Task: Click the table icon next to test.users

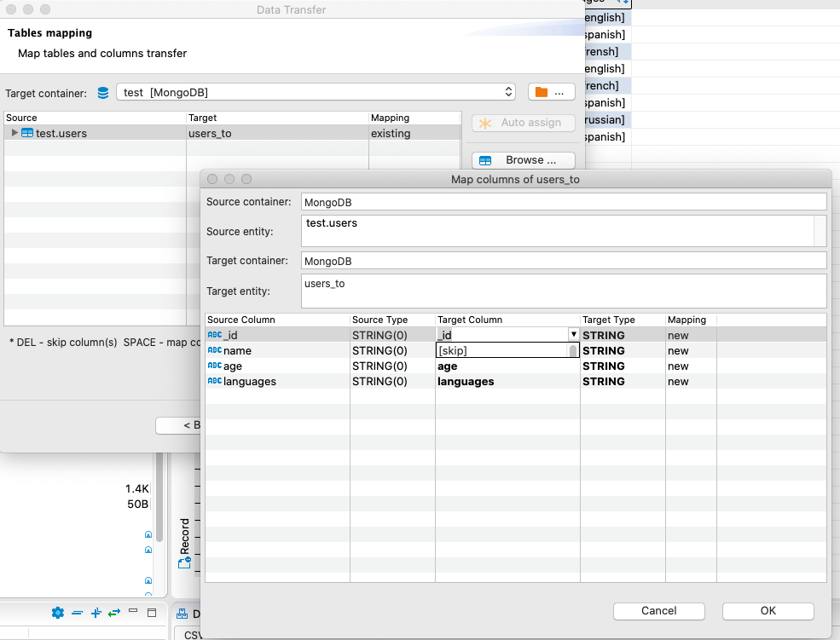Action: (x=27, y=133)
